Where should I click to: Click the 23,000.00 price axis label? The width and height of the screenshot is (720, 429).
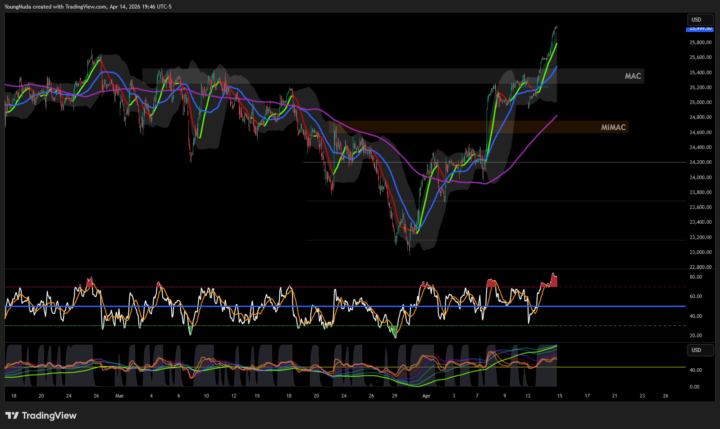(x=700, y=252)
